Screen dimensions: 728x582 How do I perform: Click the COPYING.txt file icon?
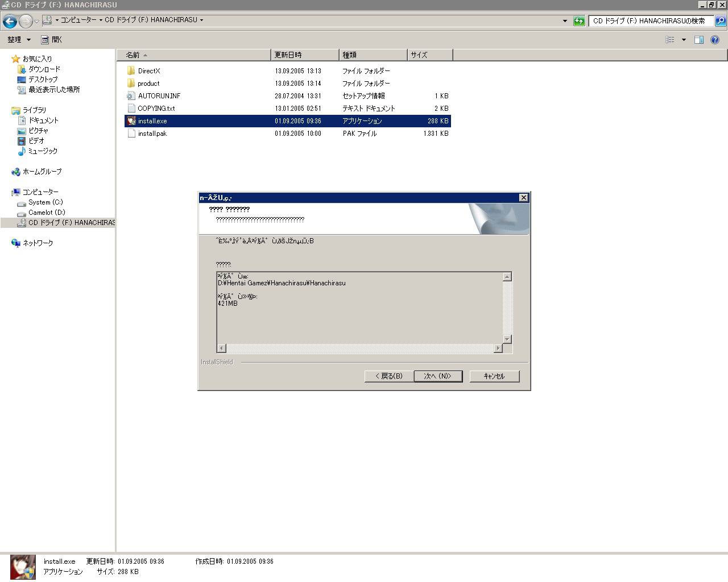point(131,109)
